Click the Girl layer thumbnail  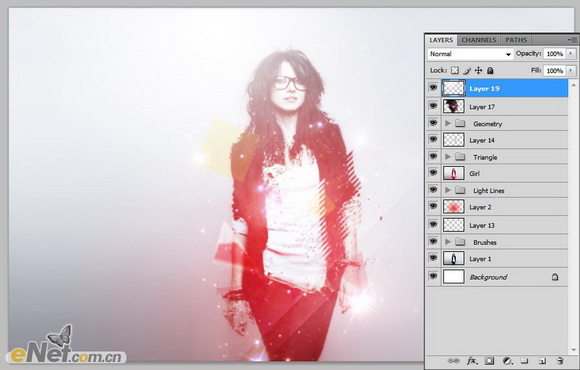[x=453, y=173]
